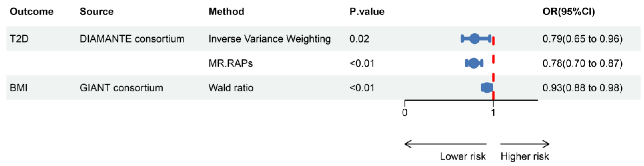
Task: Click the GIANT consortium source text
Action: [x=121, y=88]
